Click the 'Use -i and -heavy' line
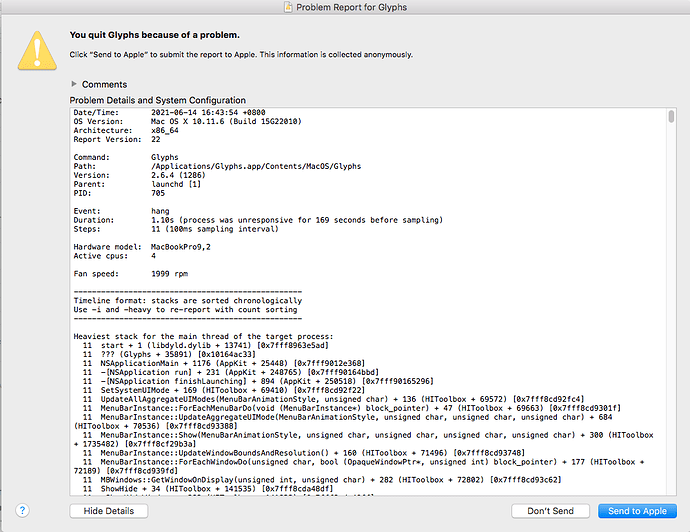 pyautogui.click(x=185, y=310)
